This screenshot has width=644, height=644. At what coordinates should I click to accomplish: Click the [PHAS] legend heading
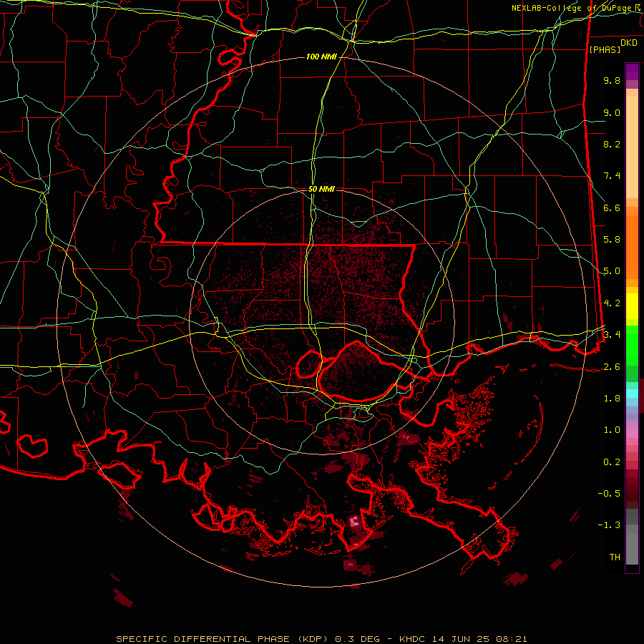click(x=605, y=49)
